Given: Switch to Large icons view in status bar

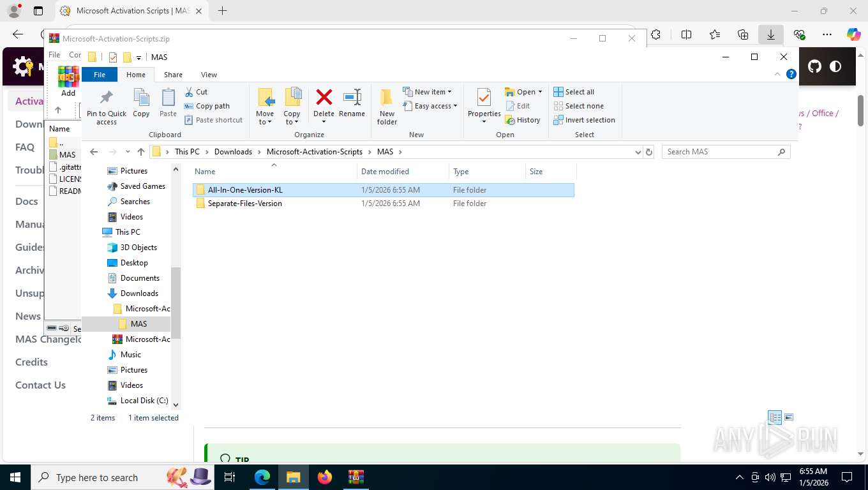Looking at the screenshot, I should point(789,417).
